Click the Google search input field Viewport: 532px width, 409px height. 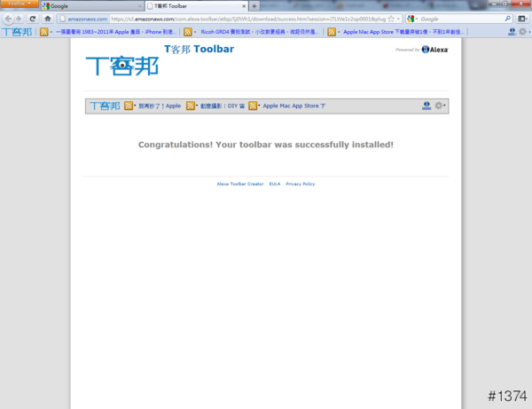point(461,19)
